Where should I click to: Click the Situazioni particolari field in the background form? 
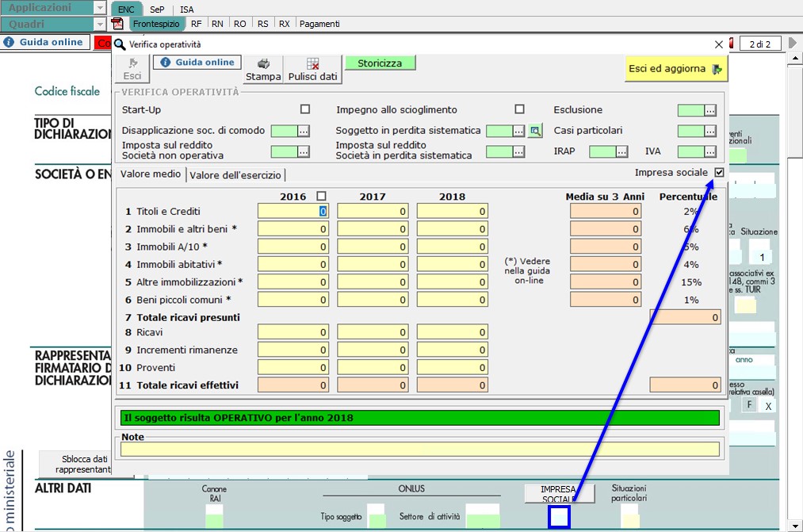630,517
